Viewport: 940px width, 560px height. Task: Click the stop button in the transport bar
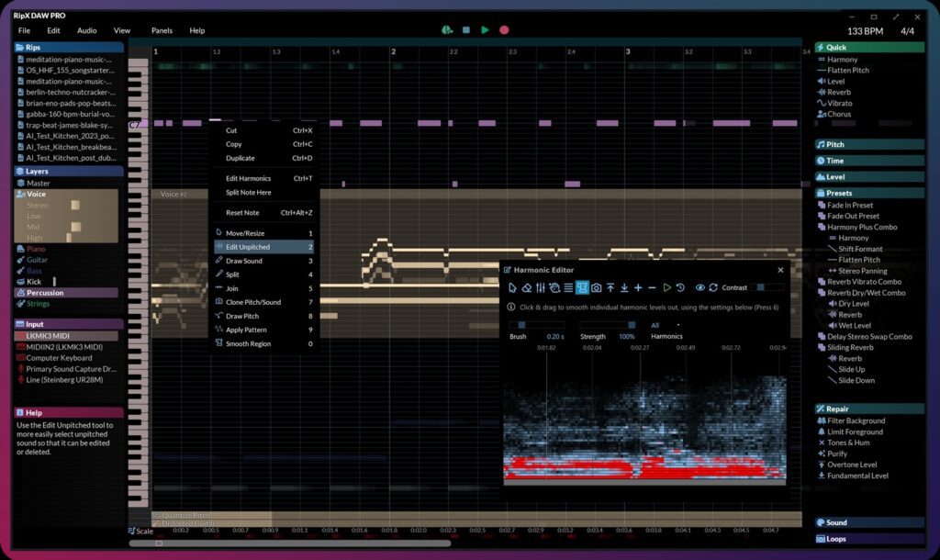[465, 29]
